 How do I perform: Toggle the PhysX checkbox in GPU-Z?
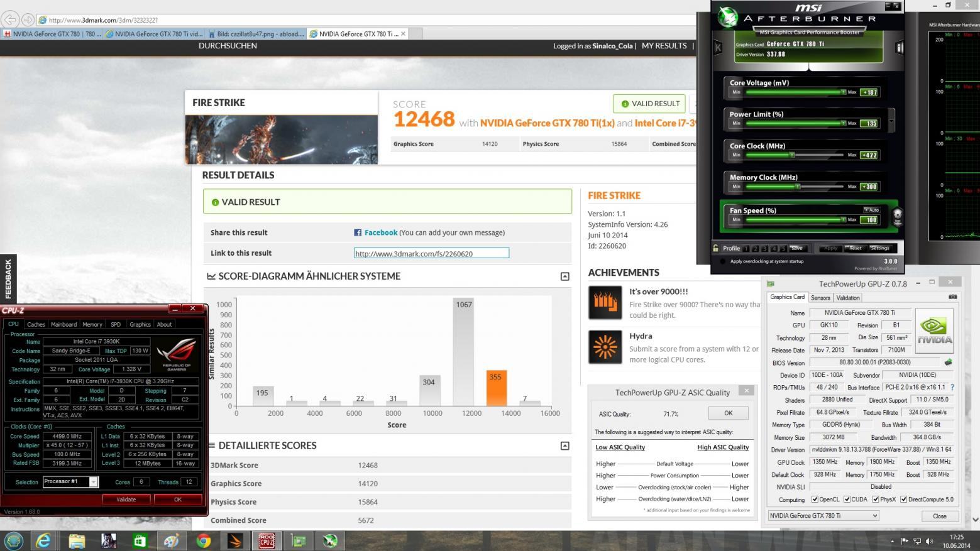pos(876,499)
